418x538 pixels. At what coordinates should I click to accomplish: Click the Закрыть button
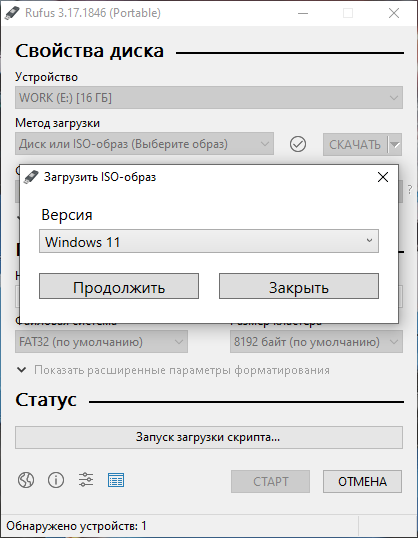pyautogui.click(x=299, y=286)
